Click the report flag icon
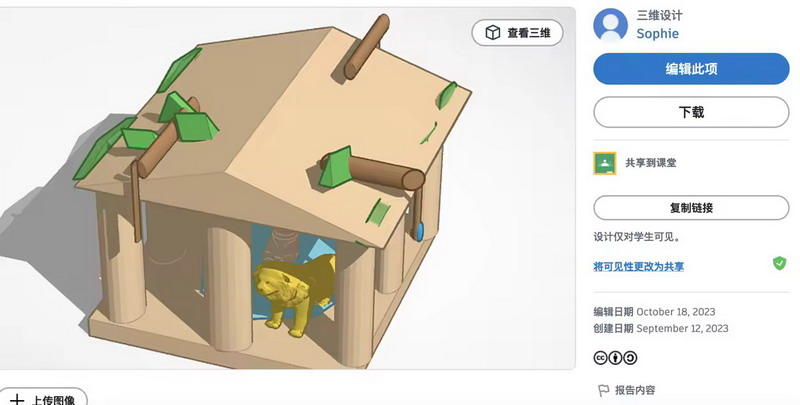Image resolution: width=800 pixels, height=405 pixels. pyautogui.click(x=603, y=391)
